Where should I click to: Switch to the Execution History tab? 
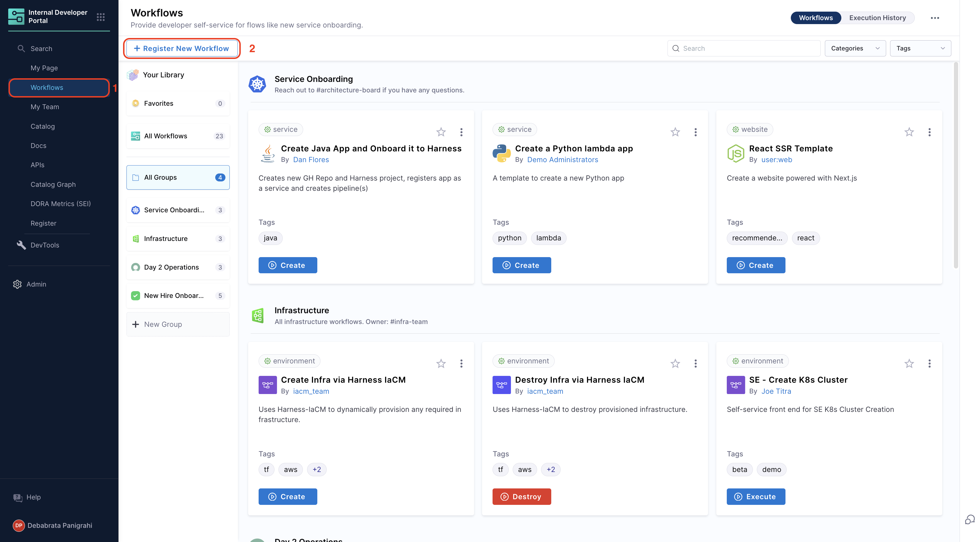click(x=877, y=18)
